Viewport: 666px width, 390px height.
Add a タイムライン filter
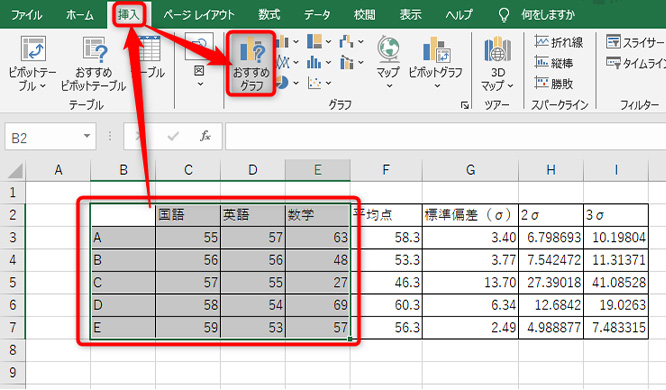pyautogui.click(x=635, y=63)
